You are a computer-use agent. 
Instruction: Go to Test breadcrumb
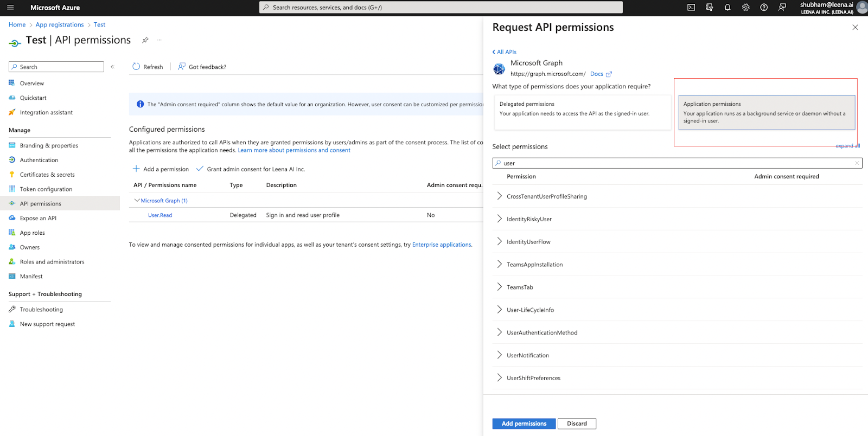point(99,25)
